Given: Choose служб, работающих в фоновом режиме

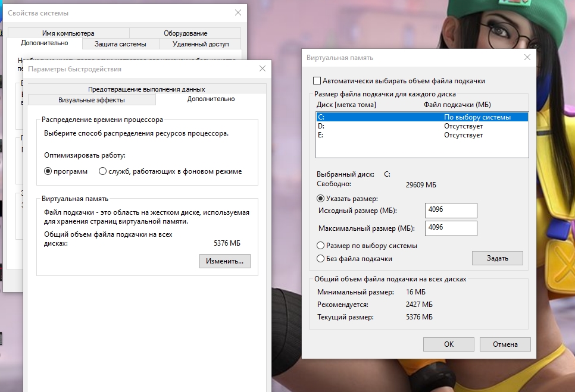Looking at the screenshot, I should [103, 171].
